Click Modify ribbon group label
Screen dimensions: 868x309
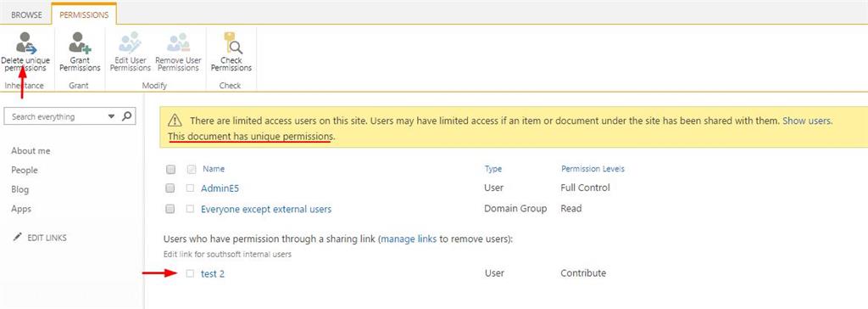pos(154,86)
